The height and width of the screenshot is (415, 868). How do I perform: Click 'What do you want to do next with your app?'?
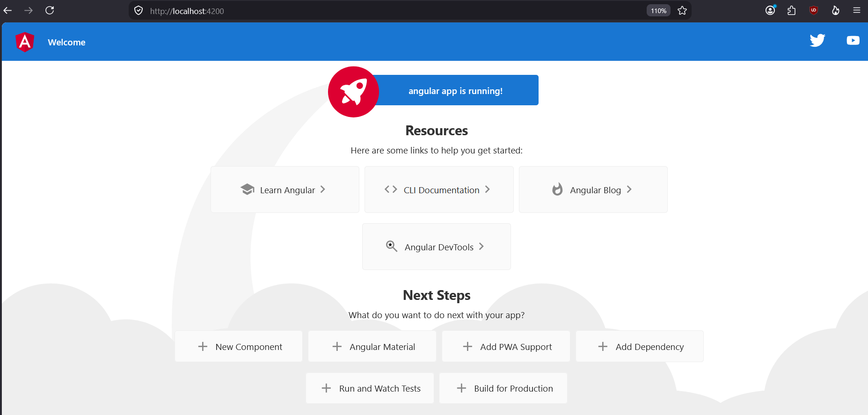click(437, 315)
